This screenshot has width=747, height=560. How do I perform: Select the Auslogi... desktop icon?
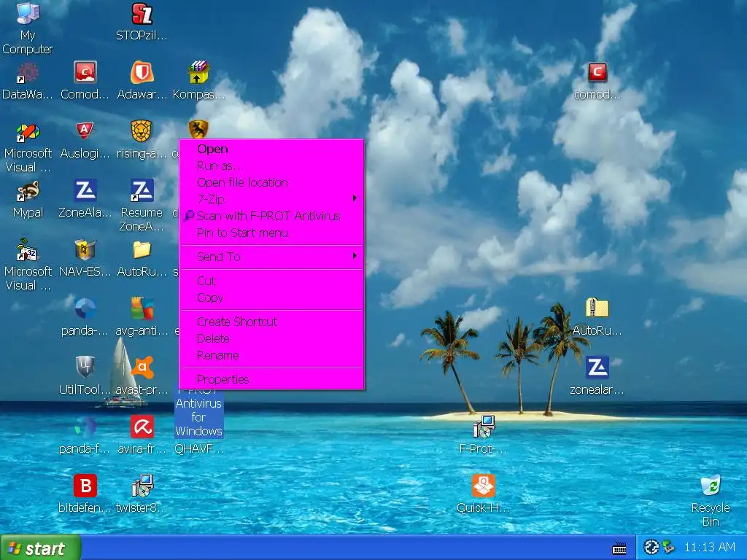(85, 131)
